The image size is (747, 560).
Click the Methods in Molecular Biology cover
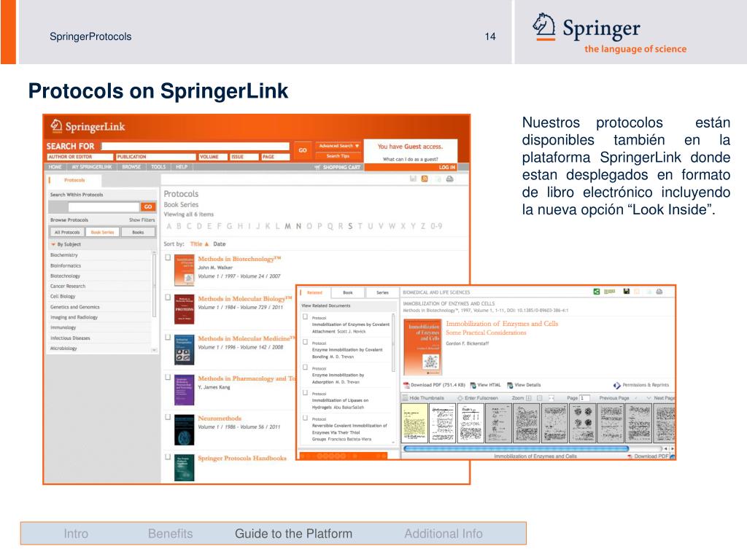click(x=185, y=309)
